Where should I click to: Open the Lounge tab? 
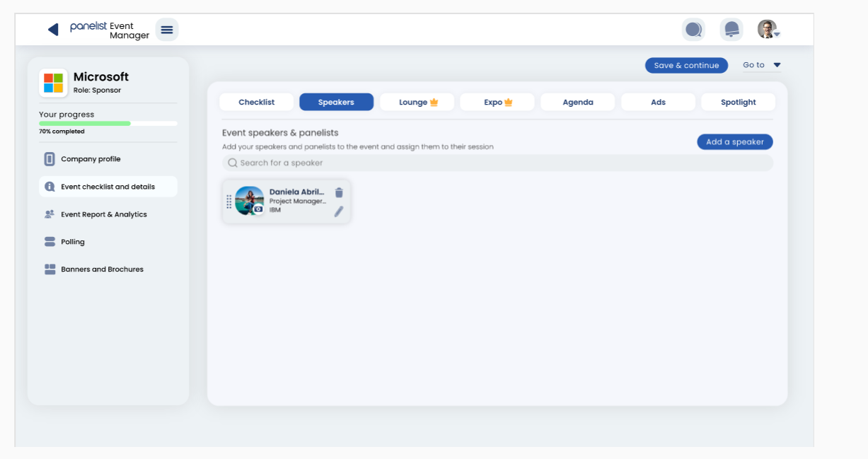point(417,102)
